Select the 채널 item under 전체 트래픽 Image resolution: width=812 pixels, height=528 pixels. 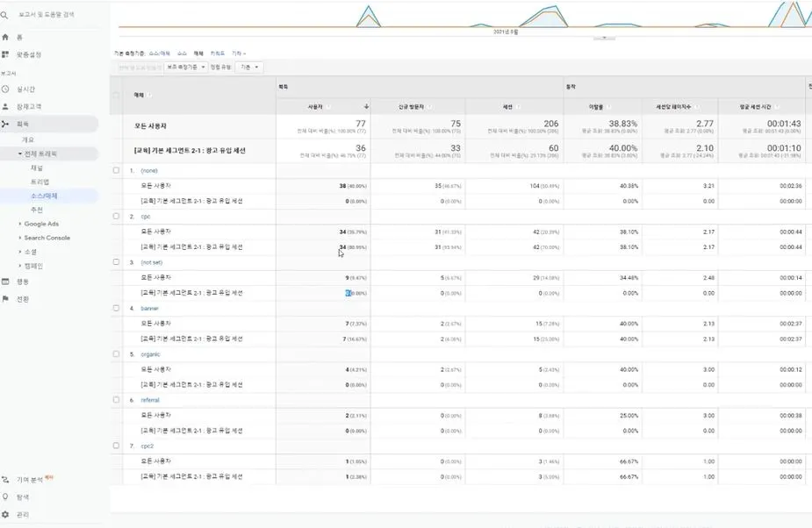tap(37, 168)
